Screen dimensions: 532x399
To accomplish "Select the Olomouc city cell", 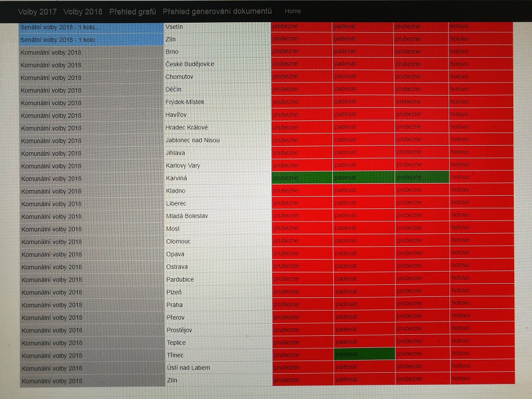I will coord(217,242).
